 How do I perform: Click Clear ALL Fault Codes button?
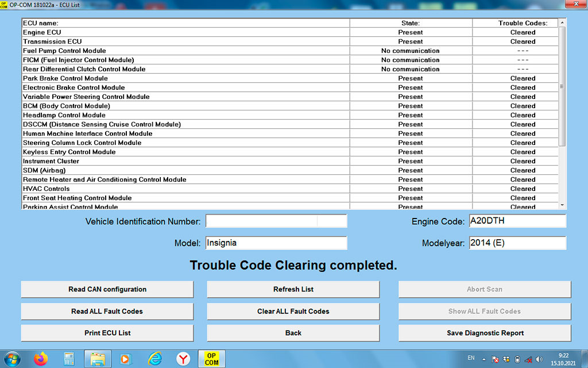pos(293,311)
